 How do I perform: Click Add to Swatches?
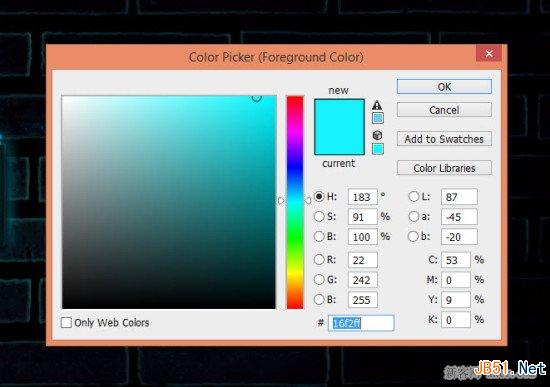pos(444,139)
